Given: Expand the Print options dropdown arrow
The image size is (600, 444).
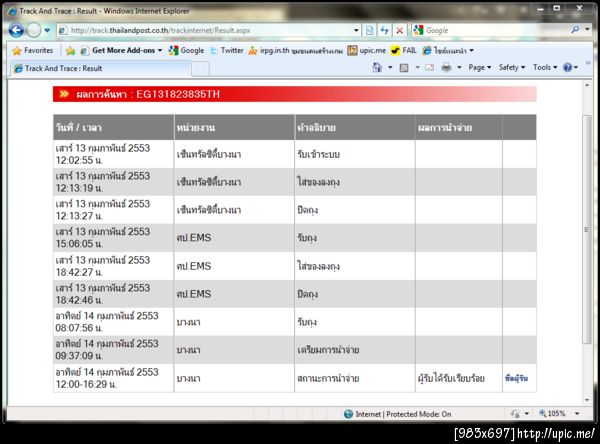Looking at the screenshot, I should [x=459, y=68].
